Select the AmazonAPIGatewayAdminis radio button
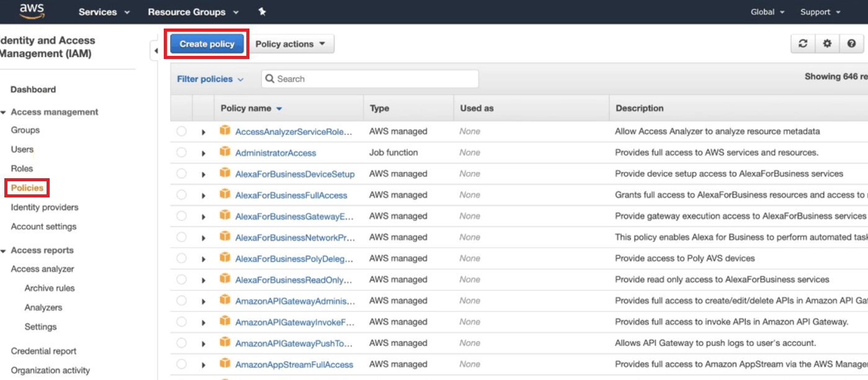Image resolution: width=868 pixels, height=380 pixels. [x=181, y=301]
